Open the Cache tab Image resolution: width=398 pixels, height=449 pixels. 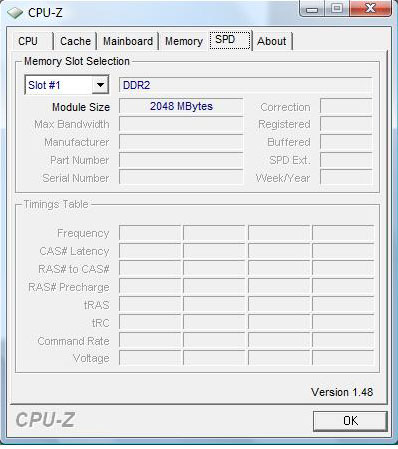[x=75, y=41]
